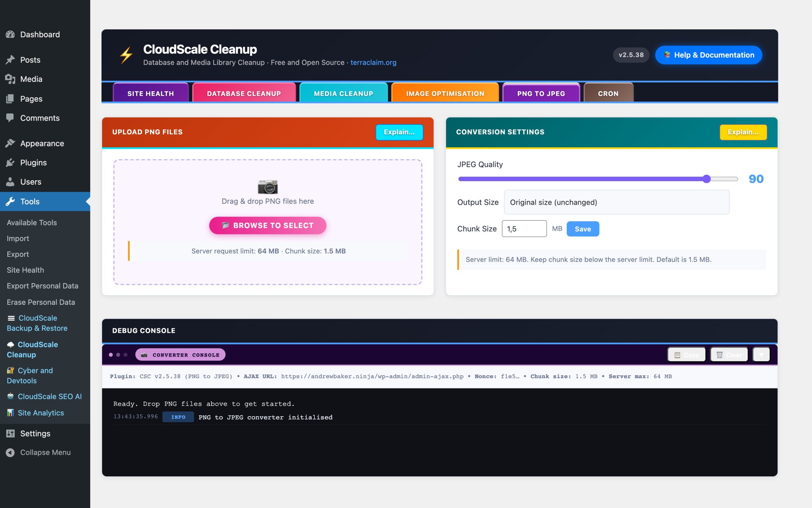Copy the console output
The height and width of the screenshot is (508, 812).
(686, 355)
